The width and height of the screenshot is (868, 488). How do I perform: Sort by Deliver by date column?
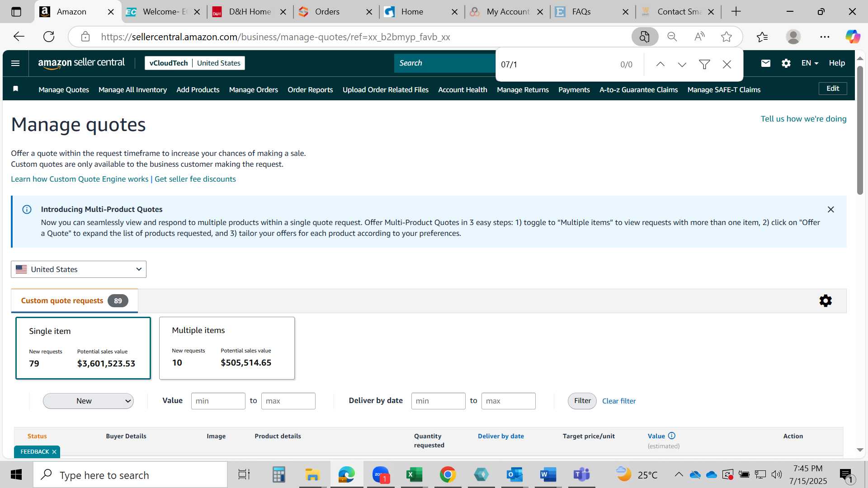pyautogui.click(x=500, y=436)
